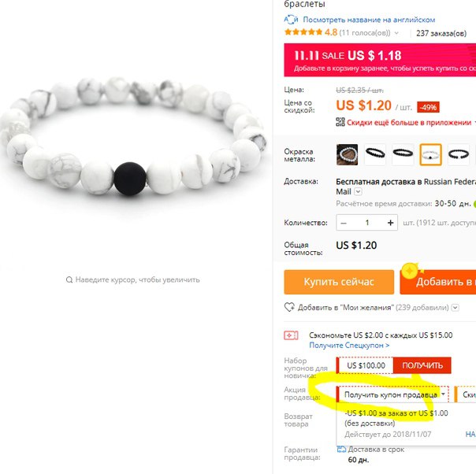The image size is (476, 474).
Task: Click the delivery on time guarantee icon
Action: coord(341,449)
